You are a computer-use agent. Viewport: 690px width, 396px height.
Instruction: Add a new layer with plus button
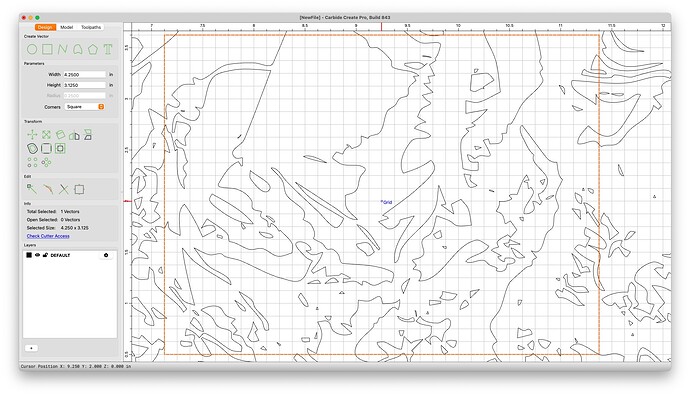point(31,348)
